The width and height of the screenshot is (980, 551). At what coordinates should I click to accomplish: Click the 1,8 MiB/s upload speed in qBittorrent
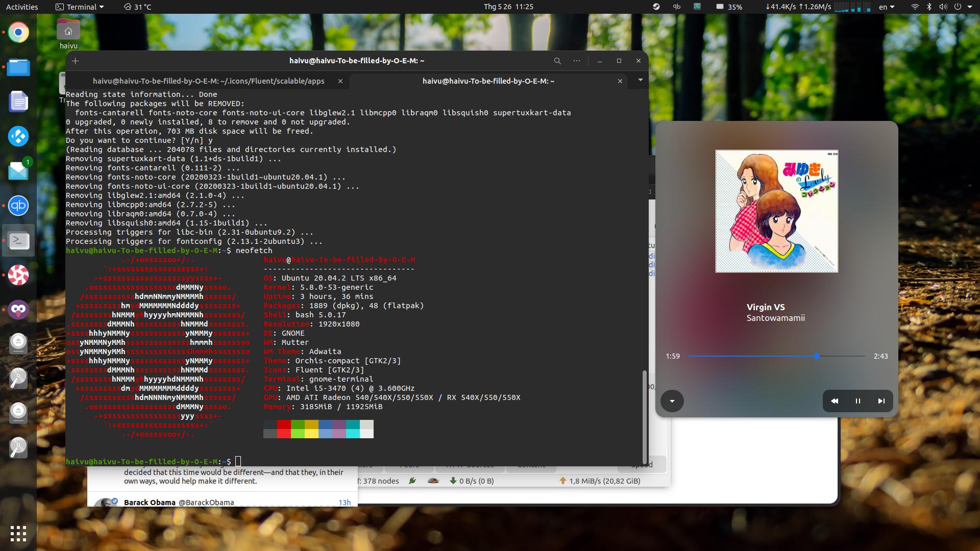[600, 481]
